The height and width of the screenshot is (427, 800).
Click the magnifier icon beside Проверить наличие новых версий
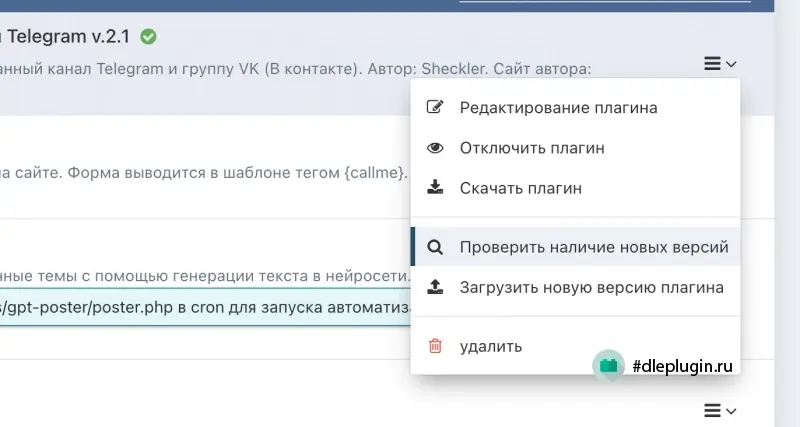(x=435, y=247)
